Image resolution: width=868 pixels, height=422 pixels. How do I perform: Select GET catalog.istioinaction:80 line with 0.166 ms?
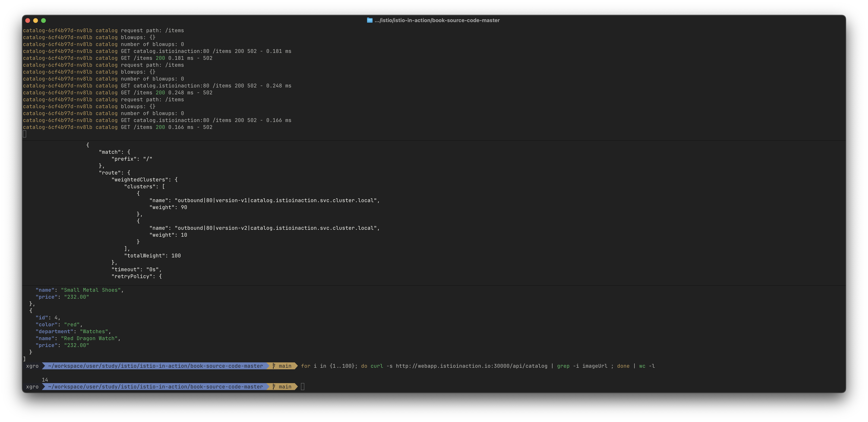pyautogui.click(x=157, y=120)
